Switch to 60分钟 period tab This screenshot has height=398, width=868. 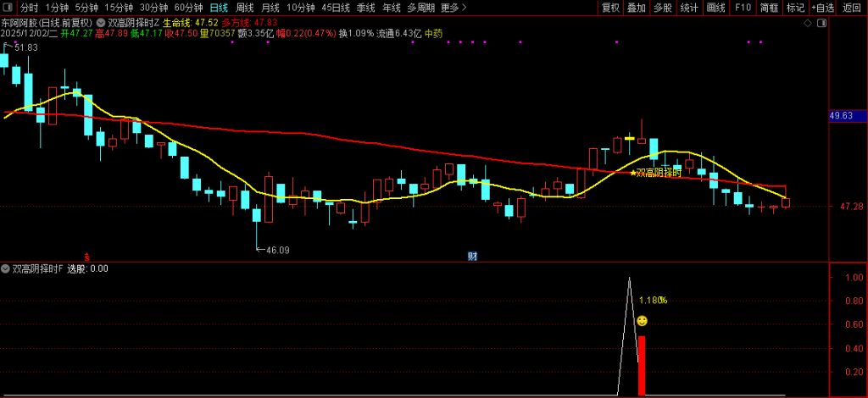point(189,8)
